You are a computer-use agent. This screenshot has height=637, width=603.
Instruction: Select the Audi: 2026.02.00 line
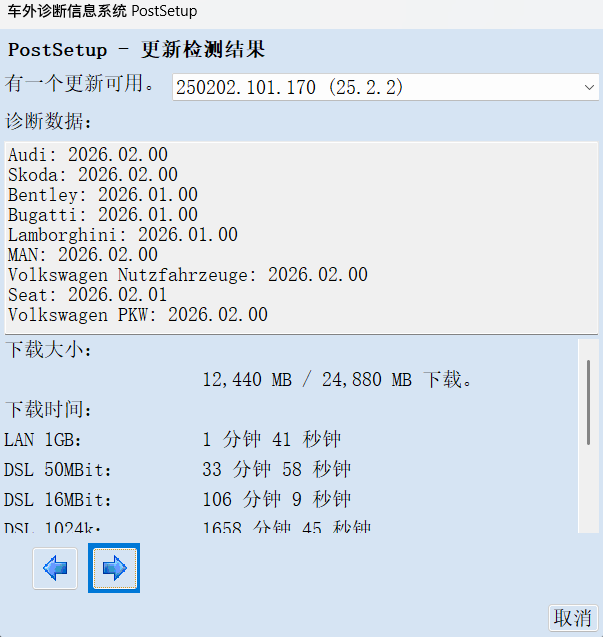pyautogui.click(x=87, y=155)
